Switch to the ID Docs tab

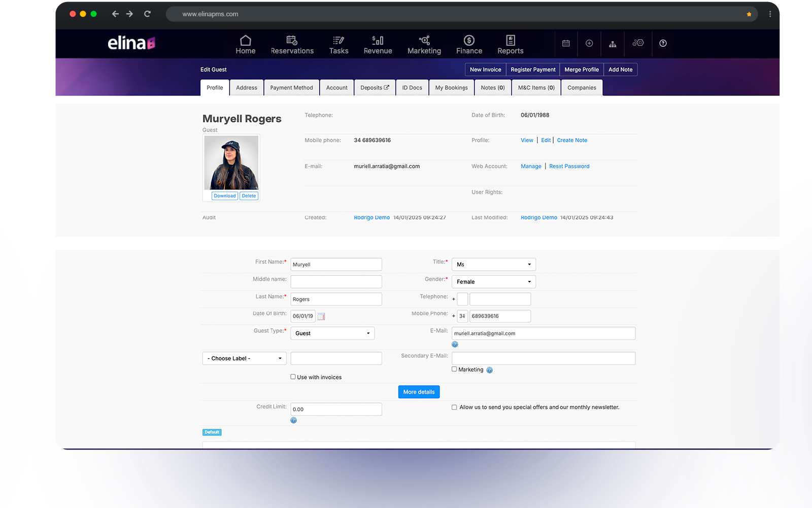tap(412, 88)
